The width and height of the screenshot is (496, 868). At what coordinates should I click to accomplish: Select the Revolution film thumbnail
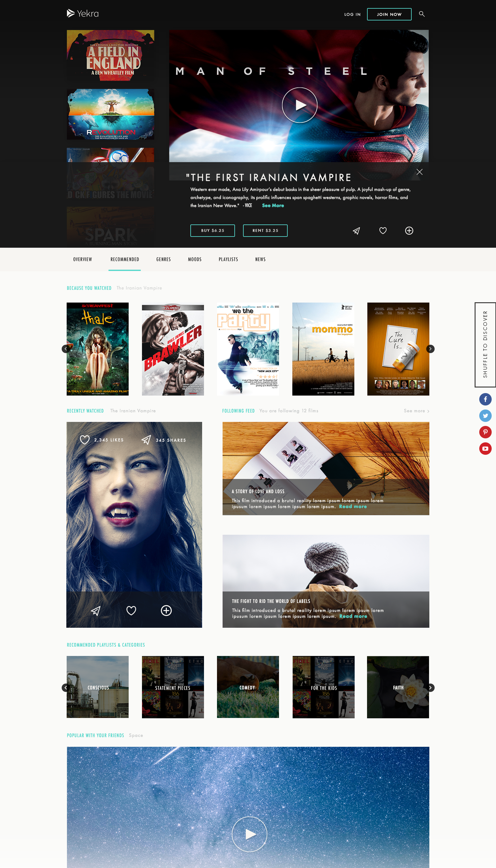click(x=110, y=114)
